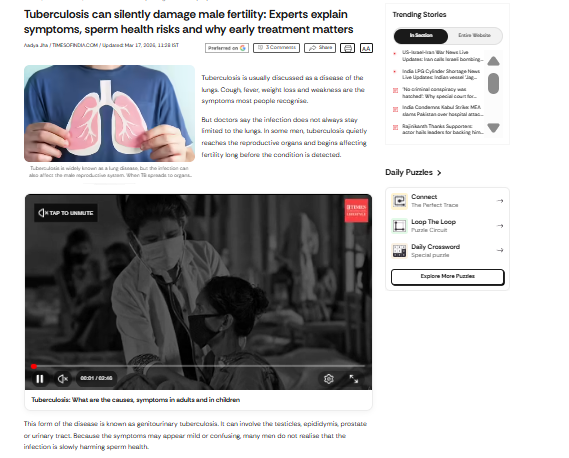
Task: Click the speaker mute icon in video controls
Action: pos(62,379)
